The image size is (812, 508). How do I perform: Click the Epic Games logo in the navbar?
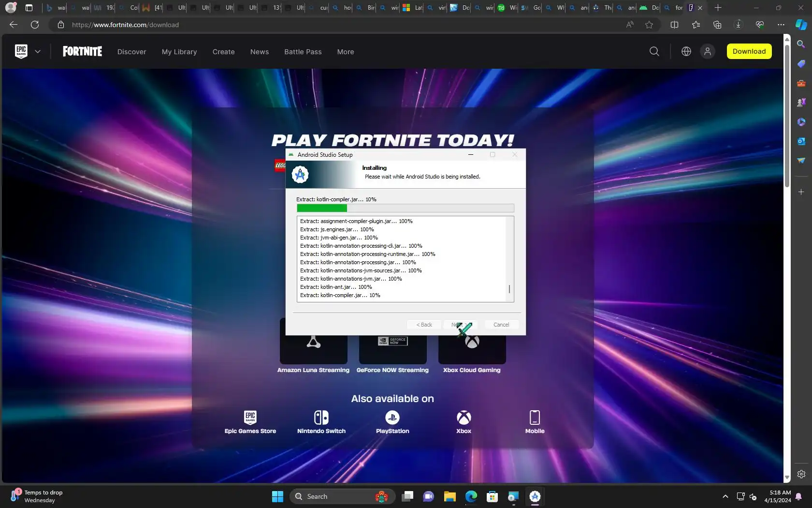21,51
